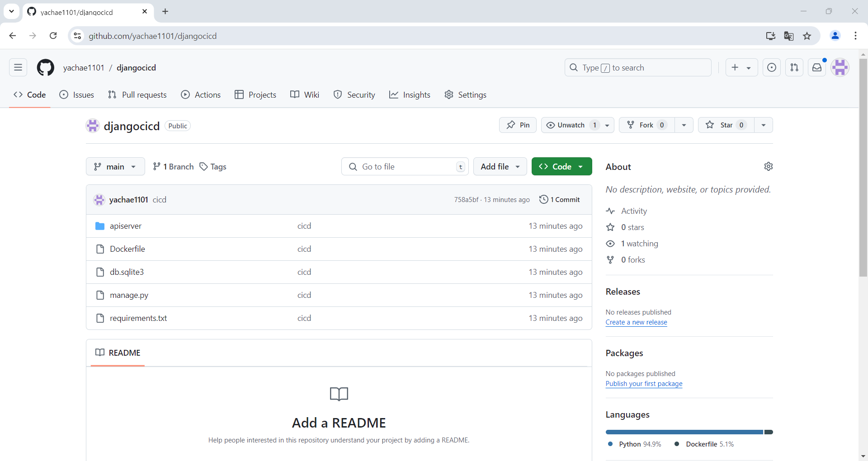Click the Python segment of language bar
The height and width of the screenshot is (461, 868).
pos(684,432)
